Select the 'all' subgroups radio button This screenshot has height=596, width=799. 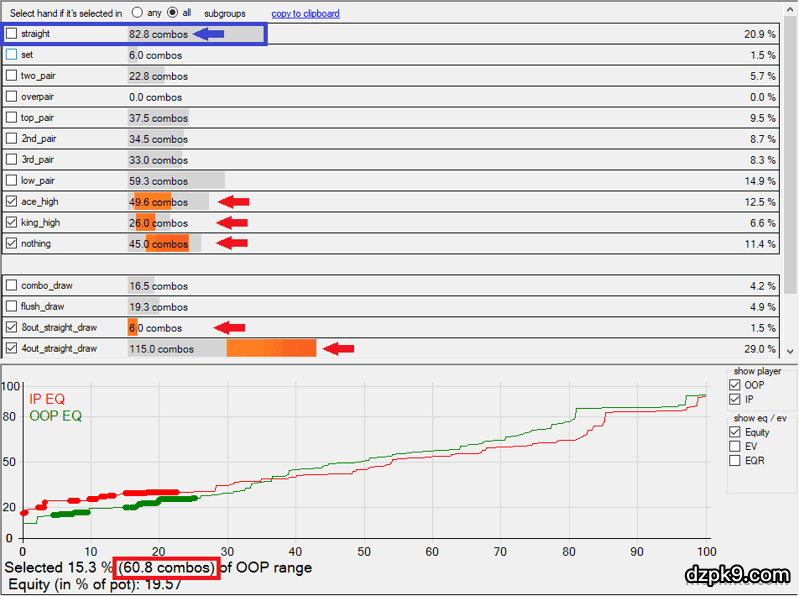tap(172, 13)
